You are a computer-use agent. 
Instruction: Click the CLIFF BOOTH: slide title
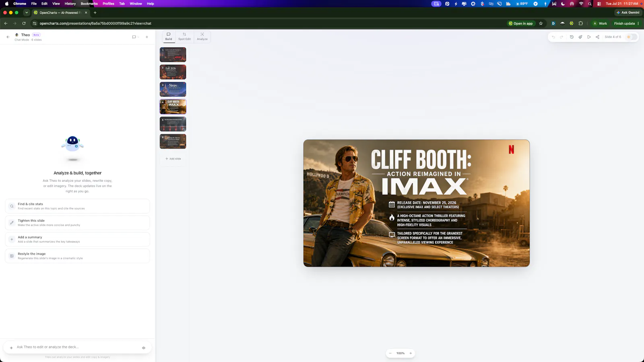421,160
